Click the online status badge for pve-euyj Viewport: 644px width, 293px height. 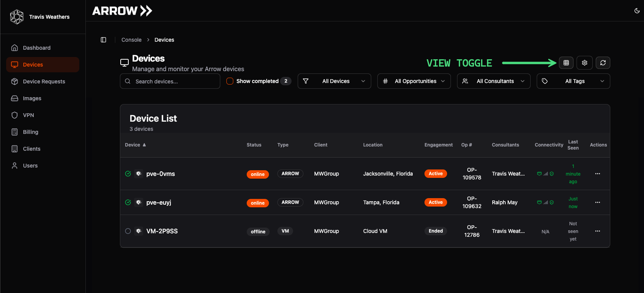tap(258, 203)
